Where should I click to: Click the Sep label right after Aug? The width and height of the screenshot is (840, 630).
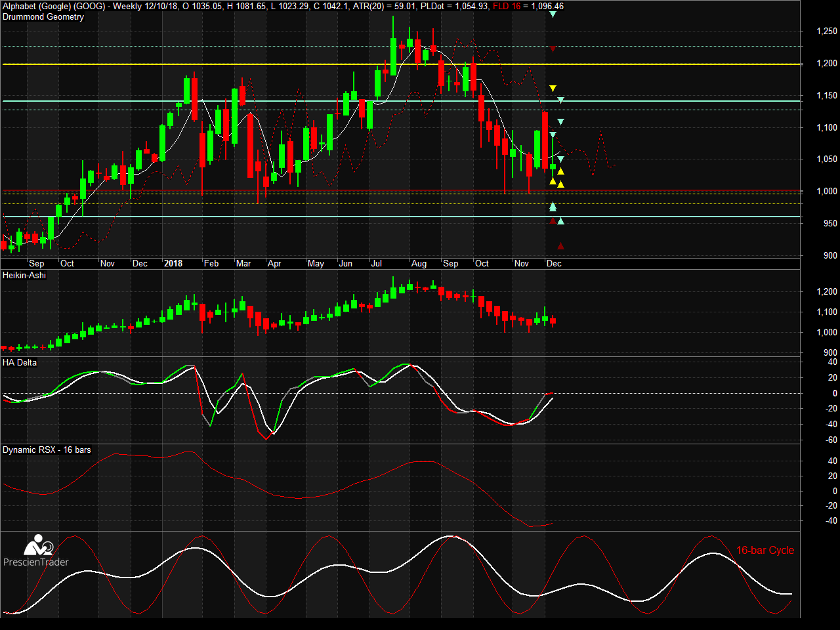point(451,263)
